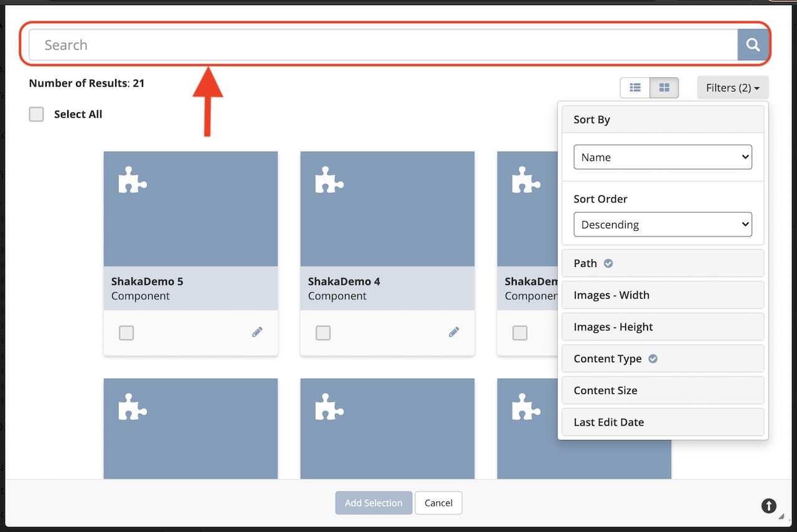This screenshot has width=797, height=532.
Task: Click the ShakaDemo 5 title text
Action: tap(147, 281)
